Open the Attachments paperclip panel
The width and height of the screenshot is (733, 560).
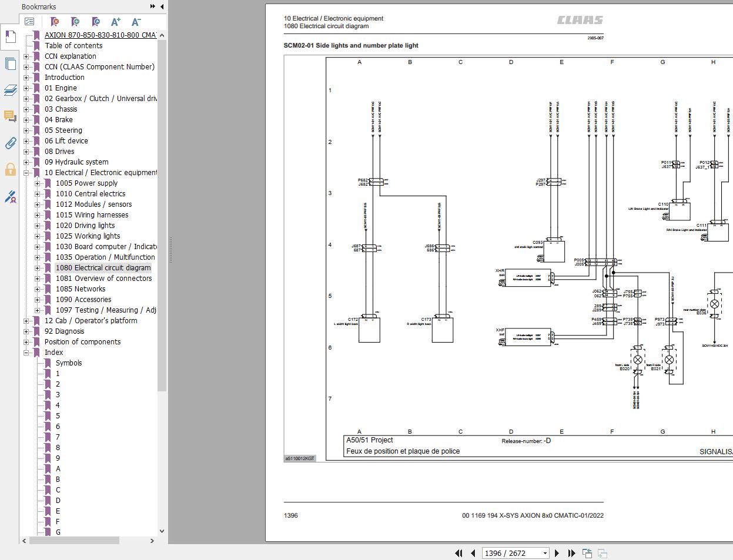[10, 143]
